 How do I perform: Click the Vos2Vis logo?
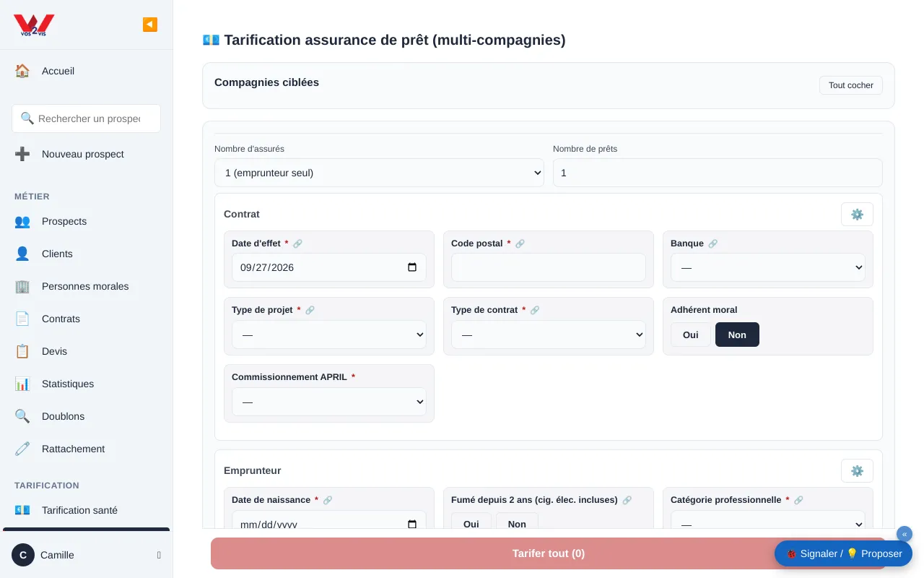click(x=34, y=25)
